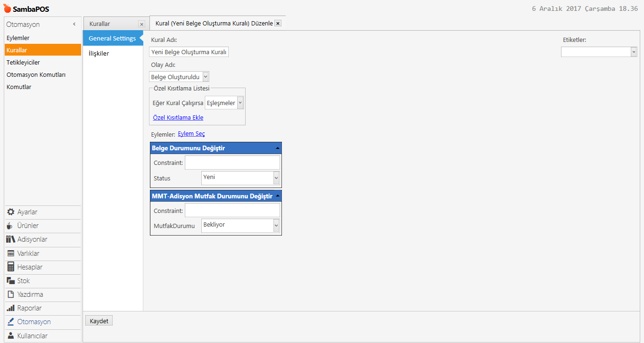Expand the Eğer Kural Çalışırsa combo box
644x343 pixels.
[240, 103]
